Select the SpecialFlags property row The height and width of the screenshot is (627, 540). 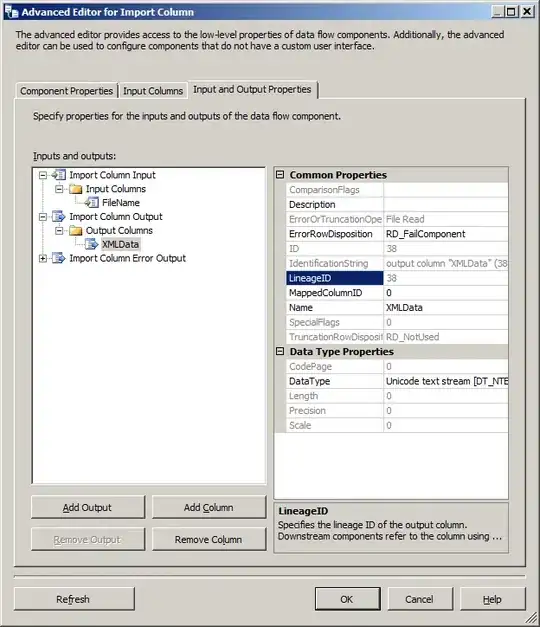pyautogui.click(x=397, y=322)
